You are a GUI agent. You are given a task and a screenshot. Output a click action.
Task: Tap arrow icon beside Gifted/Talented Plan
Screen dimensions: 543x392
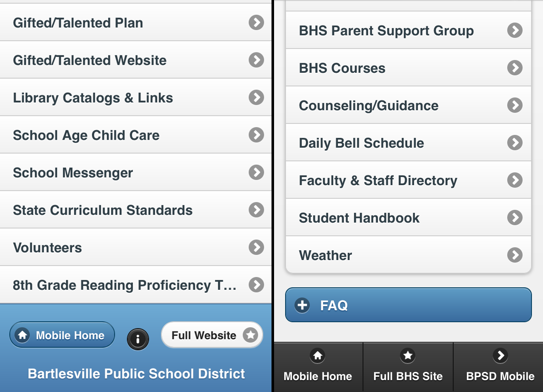coord(256,23)
